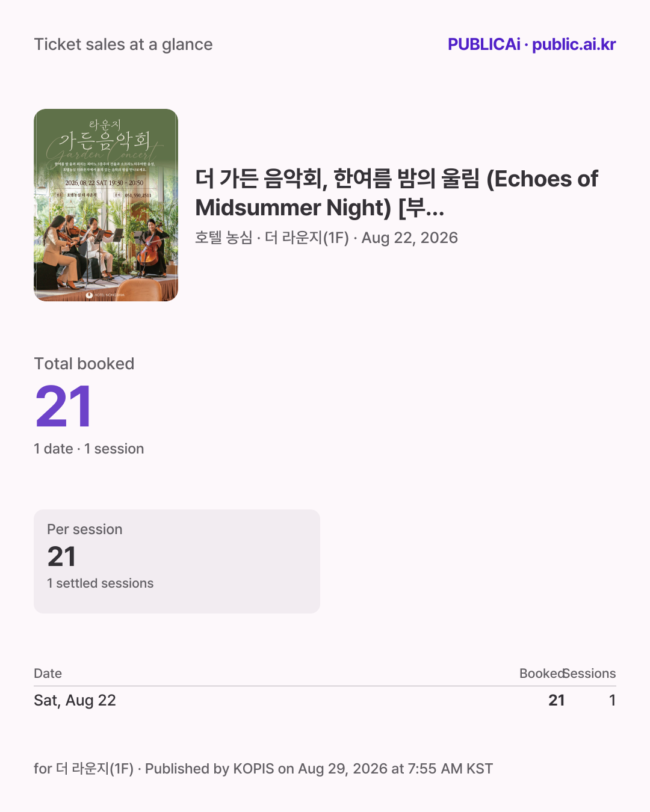650x812 pixels.
Task: Select the event title Echoes of Midsummer Night
Action: coord(397,193)
